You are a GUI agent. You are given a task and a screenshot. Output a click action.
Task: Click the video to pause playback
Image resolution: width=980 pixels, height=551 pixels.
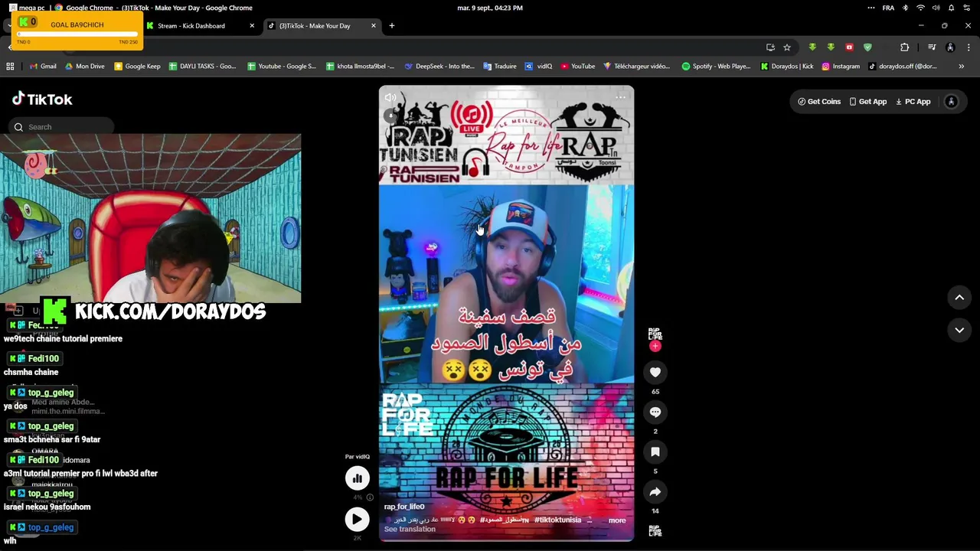pyautogui.click(x=506, y=284)
